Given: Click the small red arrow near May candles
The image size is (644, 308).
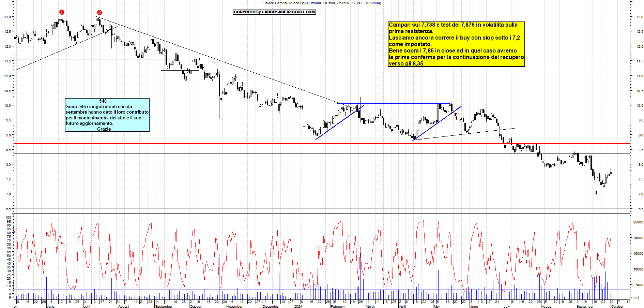Looking at the screenshot, I should pos(457,114).
